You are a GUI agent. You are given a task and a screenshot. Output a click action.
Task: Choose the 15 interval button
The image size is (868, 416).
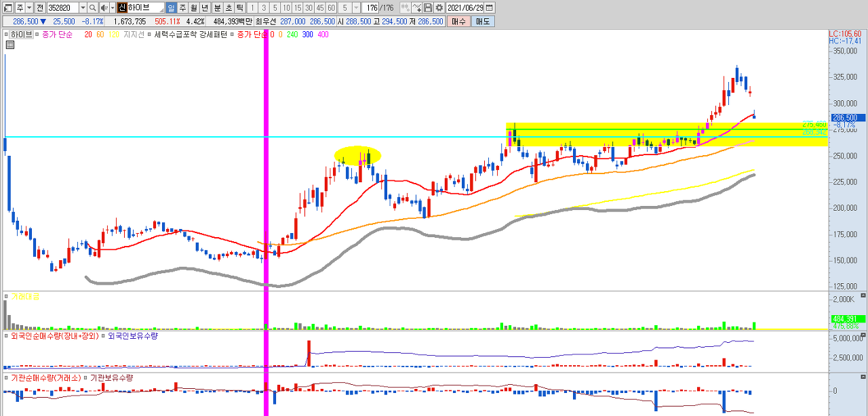tap(297, 7)
